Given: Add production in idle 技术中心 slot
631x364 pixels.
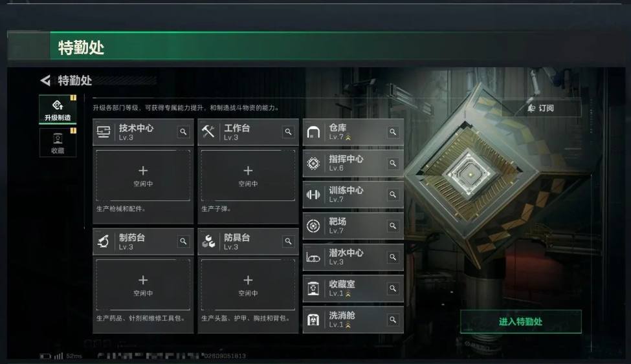Looking at the screenshot, I should 143,175.
